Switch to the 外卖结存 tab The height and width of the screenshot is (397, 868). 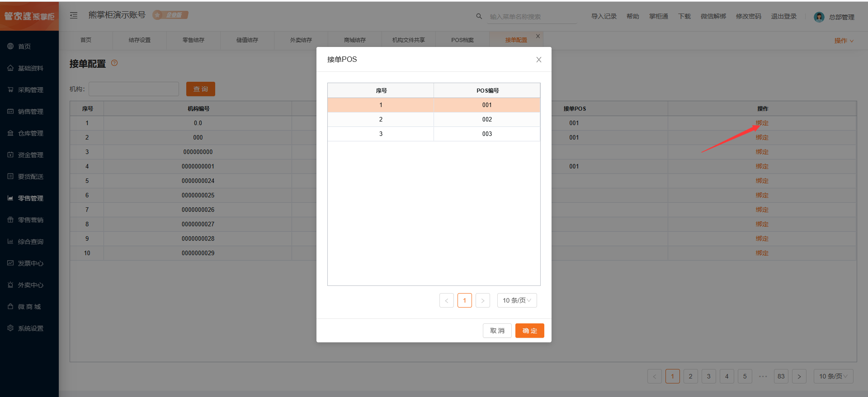[x=301, y=40]
